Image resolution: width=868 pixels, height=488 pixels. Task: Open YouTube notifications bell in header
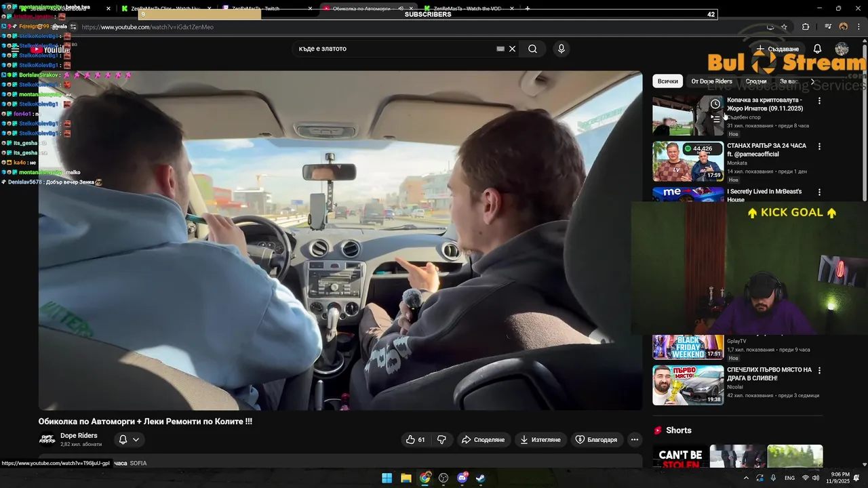click(817, 49)
